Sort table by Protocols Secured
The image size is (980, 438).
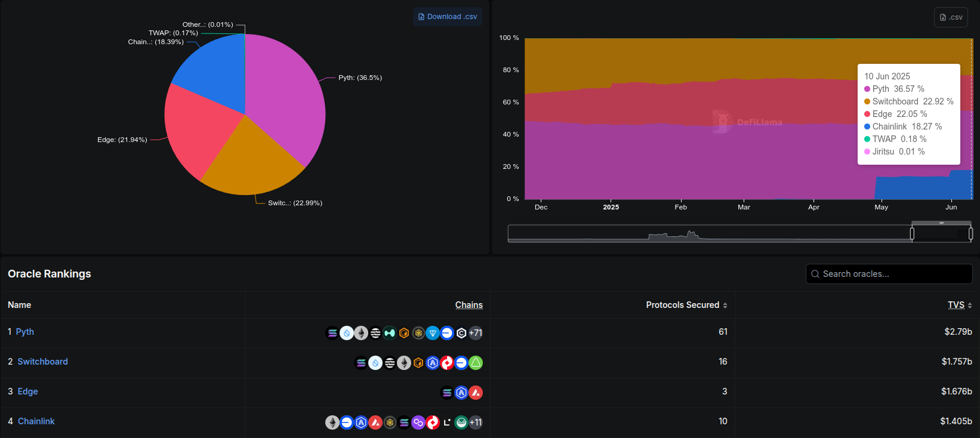[x=686, y=305]
